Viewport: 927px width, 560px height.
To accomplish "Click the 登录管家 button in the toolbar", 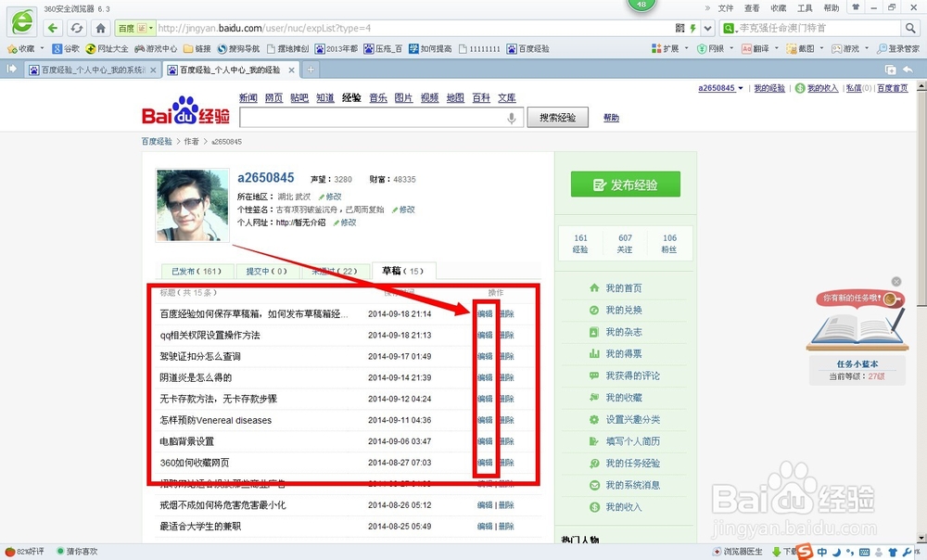I will (898, 48).
